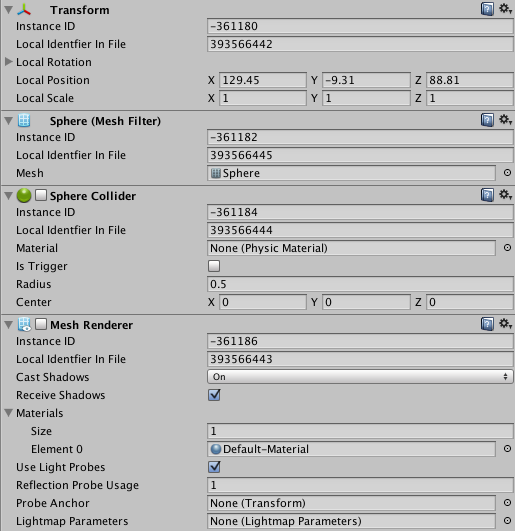Collapse the Mesh Renderer component
Image resolution: width=515 pixels, height=531 pixels.
click(9, 325)
